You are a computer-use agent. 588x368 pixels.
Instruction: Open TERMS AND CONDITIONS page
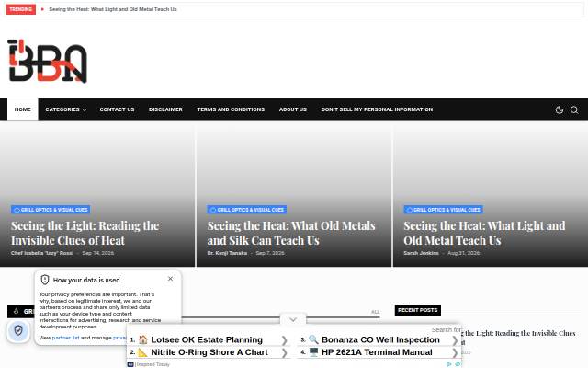point(231,109)
